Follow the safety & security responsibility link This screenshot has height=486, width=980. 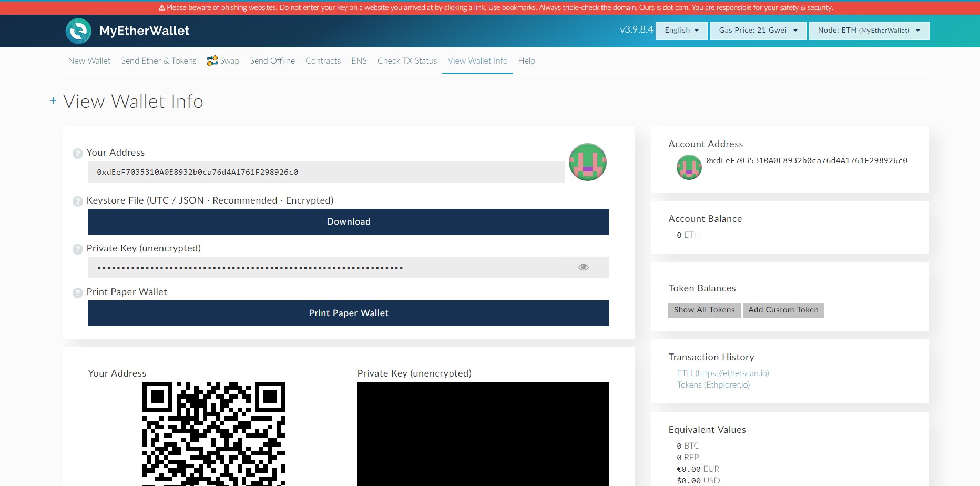click(762, 8)
